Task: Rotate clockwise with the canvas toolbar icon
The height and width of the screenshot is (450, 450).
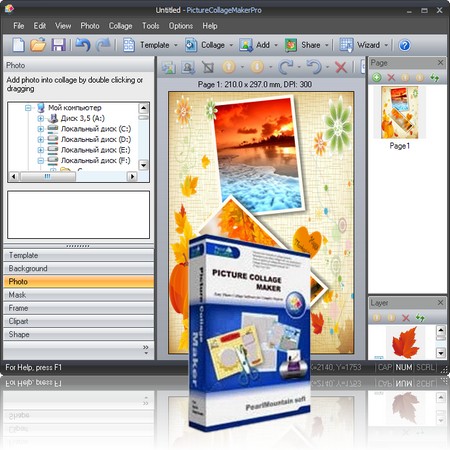Action: point(285,67)
